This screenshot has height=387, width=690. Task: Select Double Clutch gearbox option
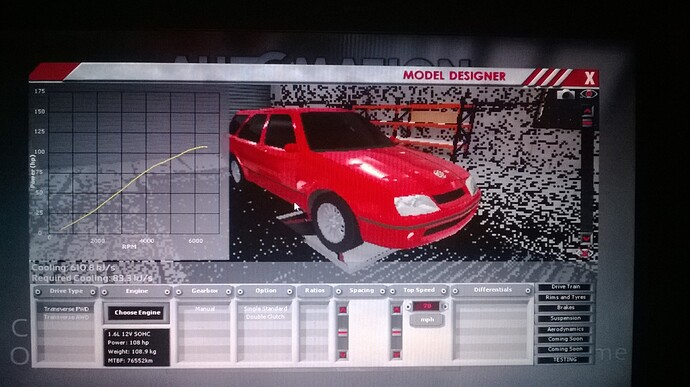tap(265, 317)
